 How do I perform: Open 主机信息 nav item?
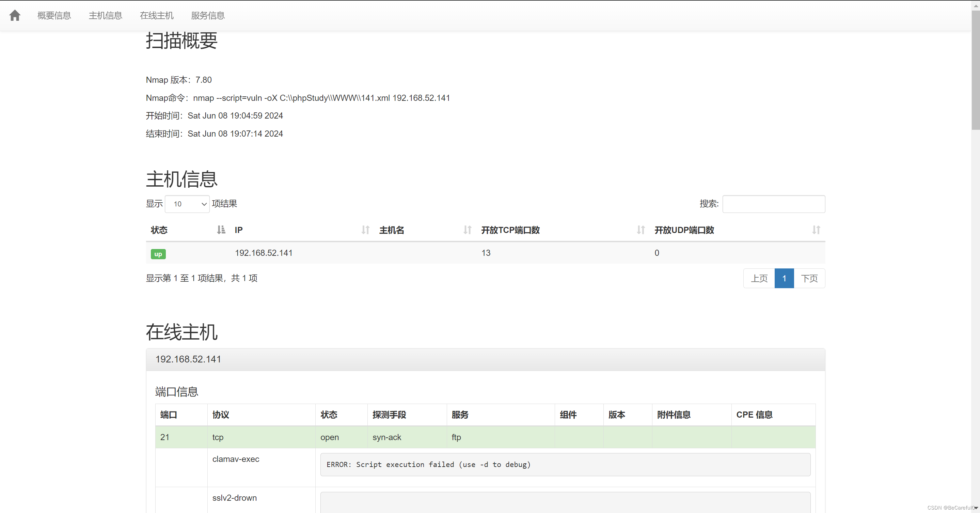(x=105, y=15)
